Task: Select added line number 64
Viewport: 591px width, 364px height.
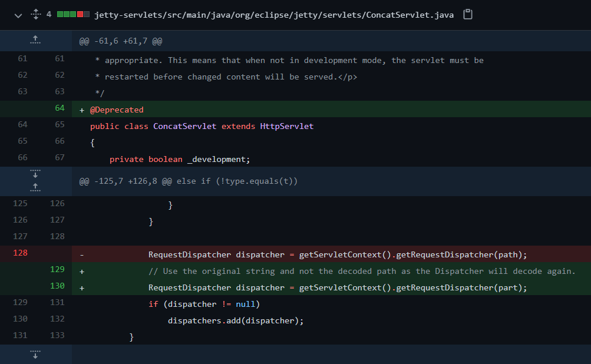Action: point(59,108)
